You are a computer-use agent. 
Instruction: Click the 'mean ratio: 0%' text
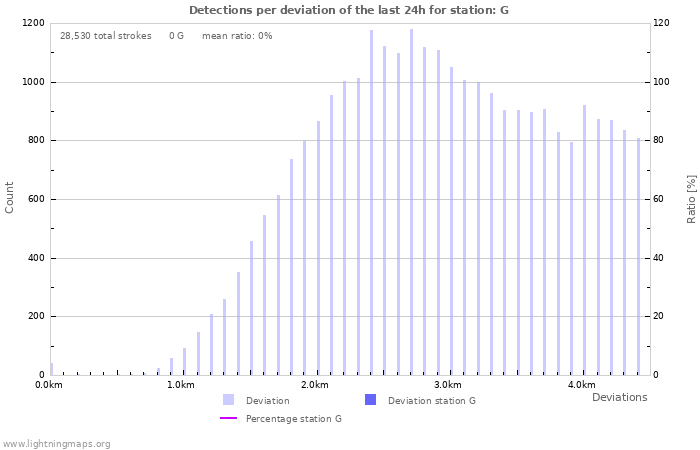click(237, 36)
